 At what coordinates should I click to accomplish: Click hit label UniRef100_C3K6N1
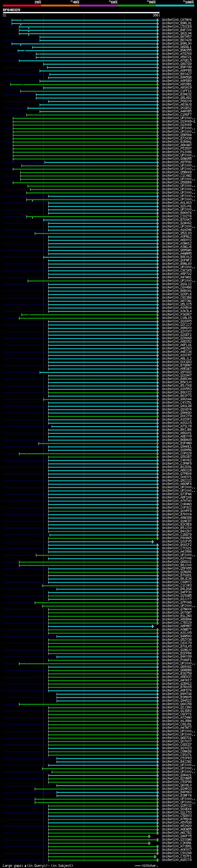177,843
